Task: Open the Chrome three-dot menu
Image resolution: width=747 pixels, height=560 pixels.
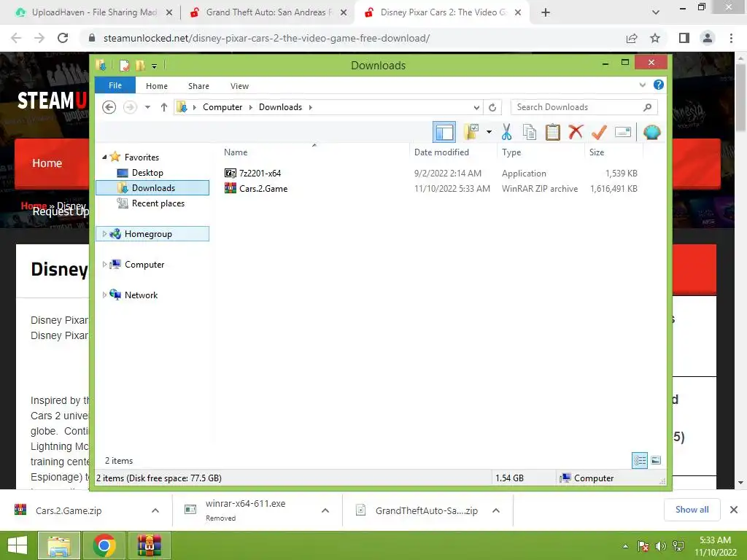Action: pos(731,38)
